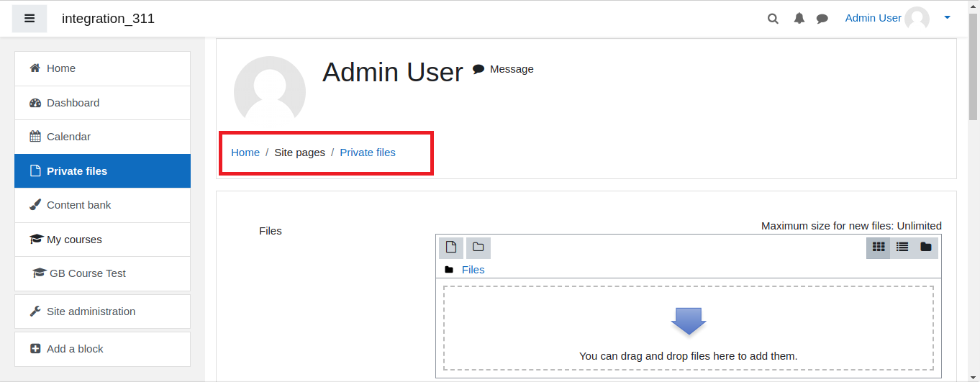Click the Home house icon in sidebar
Viewport: 980px width, 382px height.
[x=35, y=68]
